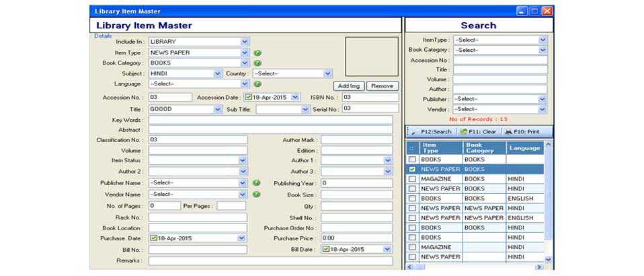Click the results list vertical scrollbar
The height and width of the screenshot is (276, 644).
pyautogui.click(x=548, y=202)
